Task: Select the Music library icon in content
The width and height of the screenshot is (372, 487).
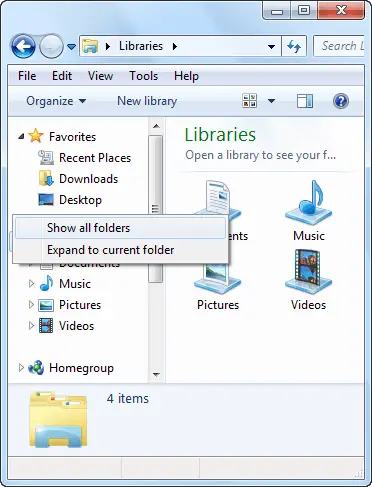Action: [x=309, y=202]
